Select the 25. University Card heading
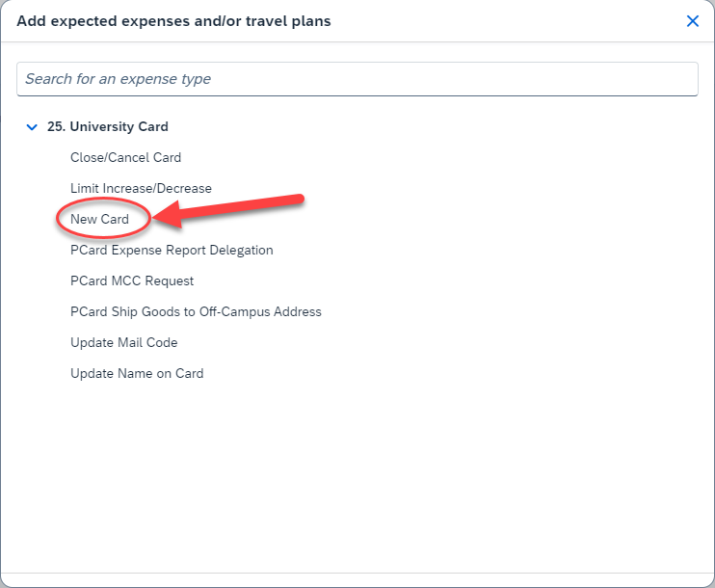Screen dimensions: 715x588 coord(108,126)
